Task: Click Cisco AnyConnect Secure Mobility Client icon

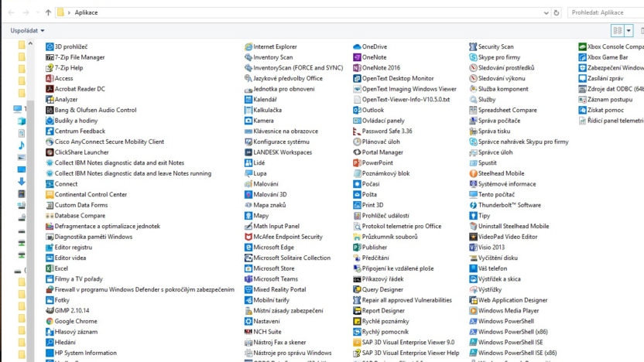Action: pos(50,142)
